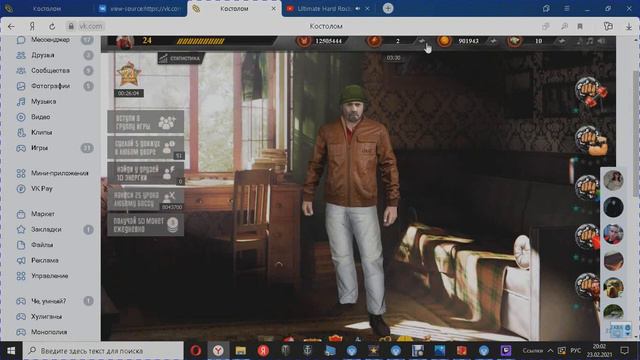Click the Yandex Я home button

[32, 27]
